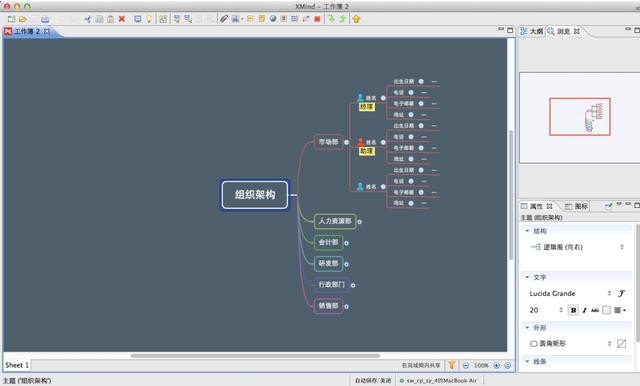Viewport: 640px width, 386px height.
Task: Click the canvas horizontal scrollbar
Action: click(255, 356)
